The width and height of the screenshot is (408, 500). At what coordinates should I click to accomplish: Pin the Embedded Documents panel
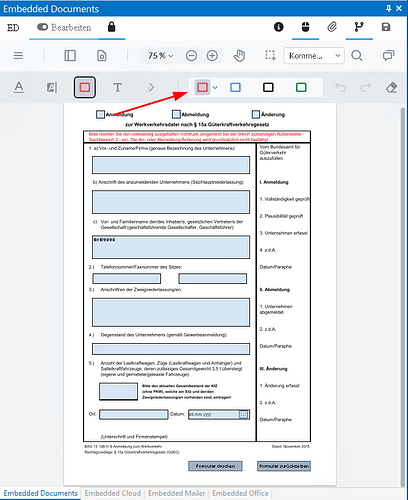(x=388, y=8)
